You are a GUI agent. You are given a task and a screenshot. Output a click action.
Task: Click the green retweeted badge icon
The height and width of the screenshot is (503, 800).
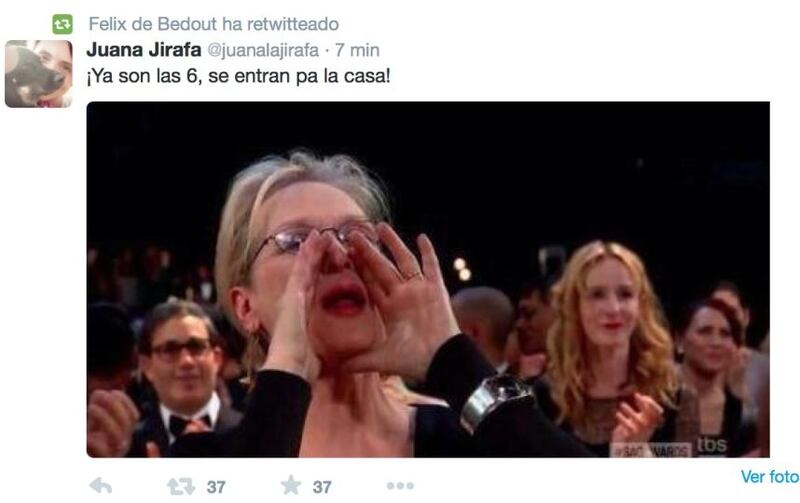pyautogui.click(x=62, y=24)
